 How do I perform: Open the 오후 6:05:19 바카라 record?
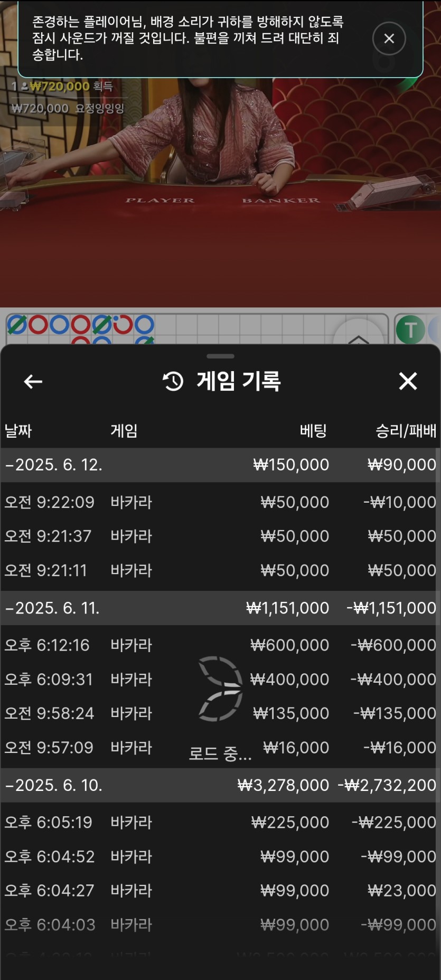220,822
